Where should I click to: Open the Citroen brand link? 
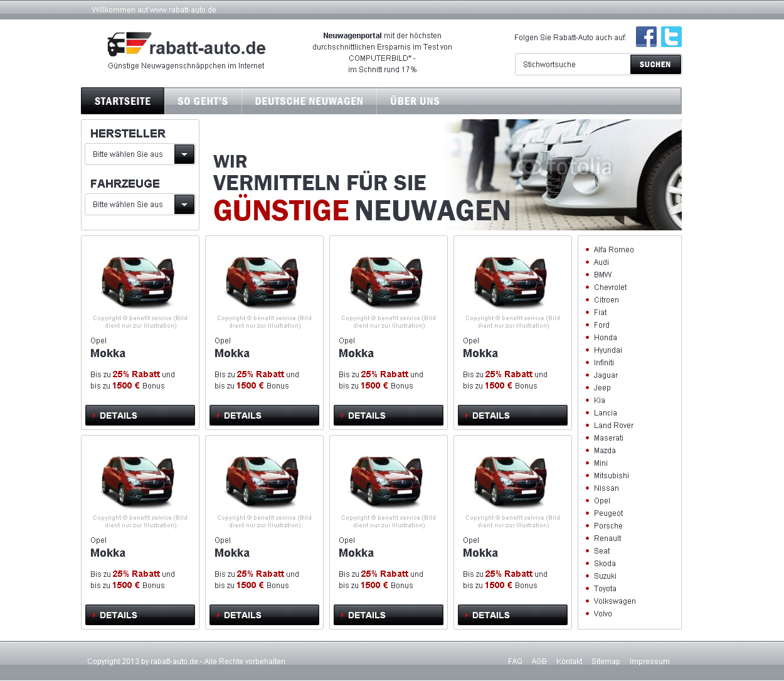[x=607, y=300]
